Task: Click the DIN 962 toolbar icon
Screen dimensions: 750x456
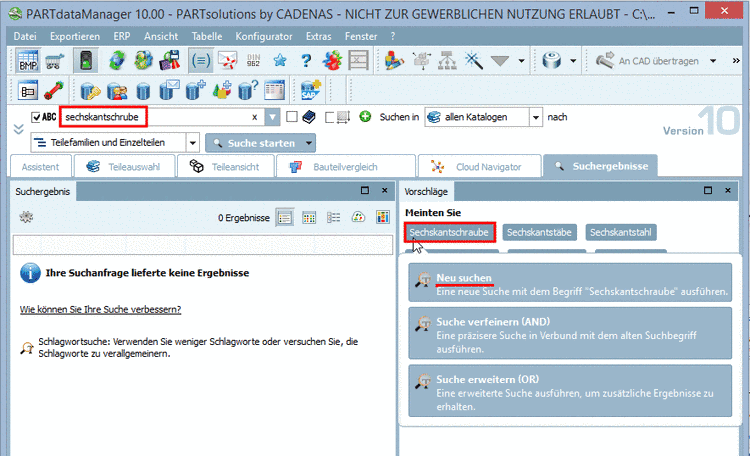Action: tap(254, 61)
